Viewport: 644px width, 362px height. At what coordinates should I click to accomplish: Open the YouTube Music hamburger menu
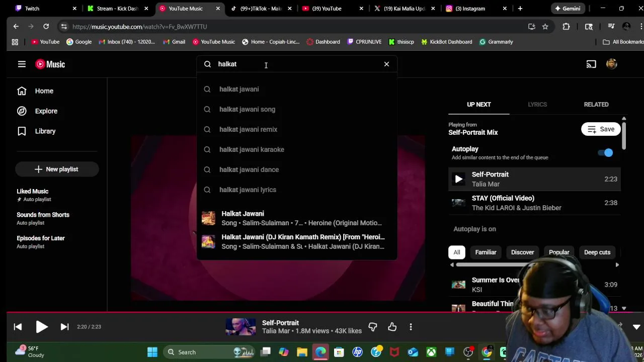tap(22, 64)
